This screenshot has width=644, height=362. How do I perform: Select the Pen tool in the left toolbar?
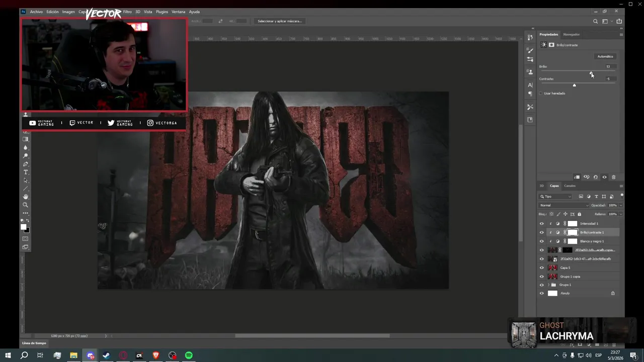[26, 164]
